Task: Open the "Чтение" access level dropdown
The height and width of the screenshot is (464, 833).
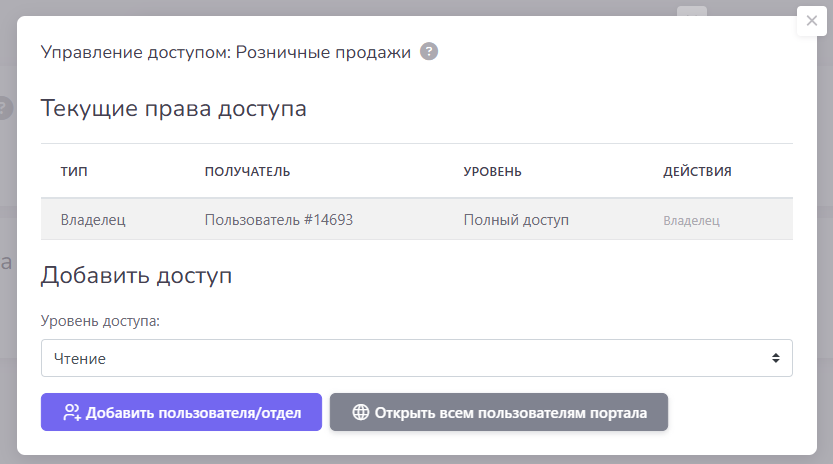Action: click(416, 358)
